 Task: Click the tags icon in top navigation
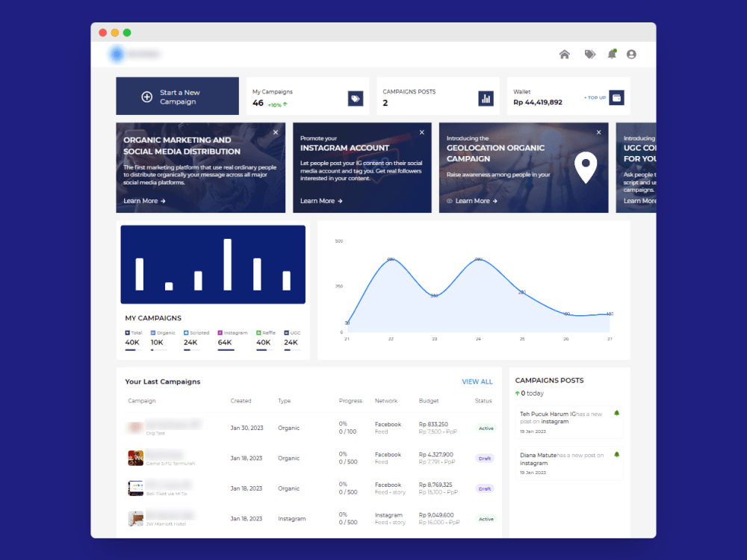[589, 54]
